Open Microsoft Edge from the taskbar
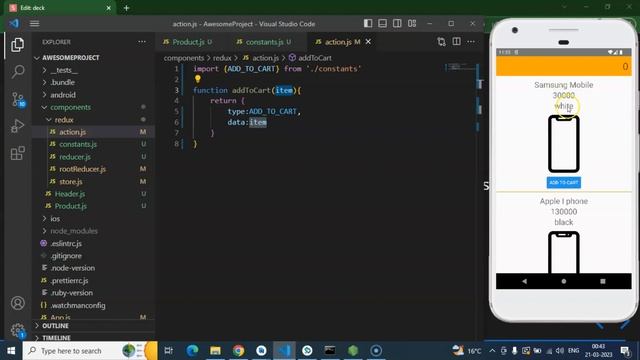The image size is (640, 360). (192, 351)
